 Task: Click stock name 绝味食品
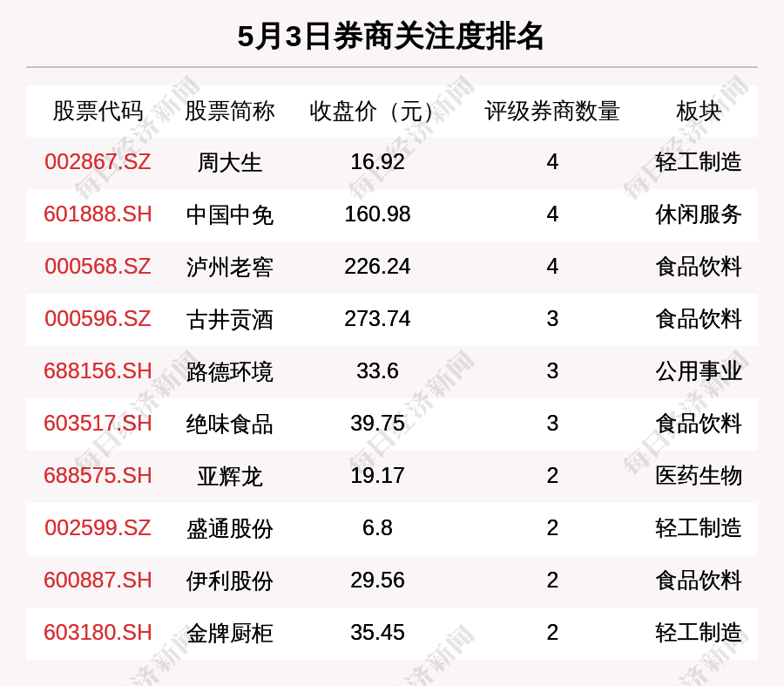click(x=229, y=425)
